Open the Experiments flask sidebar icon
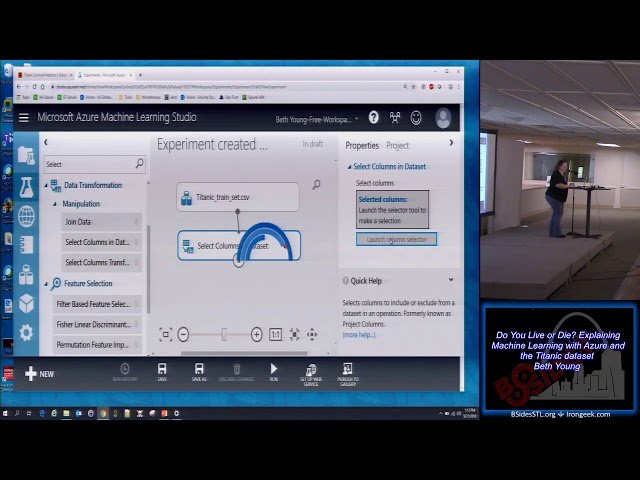The width and height of the screenshot is (640, 480). [26, 186]
